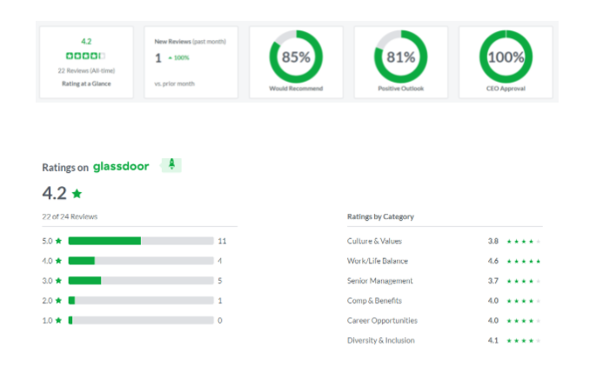Click the 100% CEO Approval donut chart
602x379 pixels.
point(506,57)
